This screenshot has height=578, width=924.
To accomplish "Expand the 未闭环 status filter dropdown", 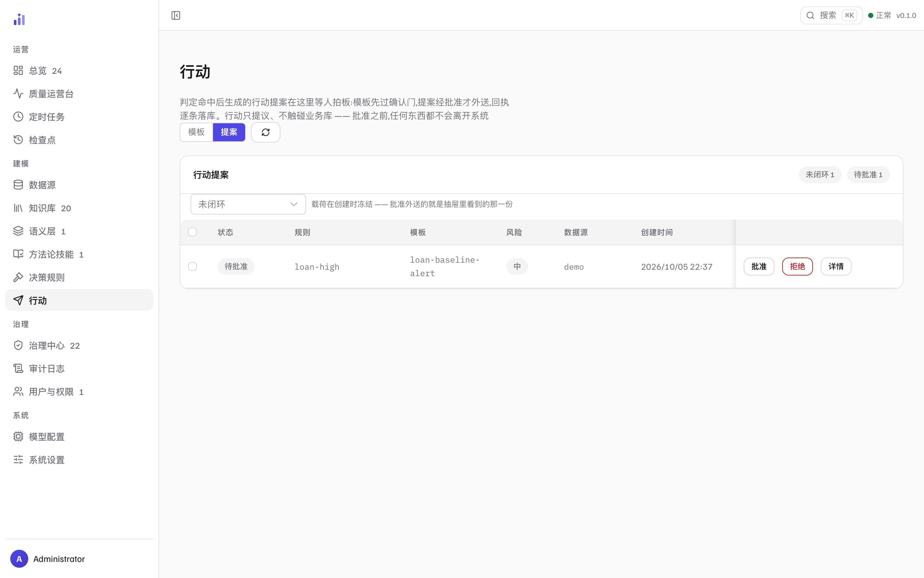I will coord(248,204).
